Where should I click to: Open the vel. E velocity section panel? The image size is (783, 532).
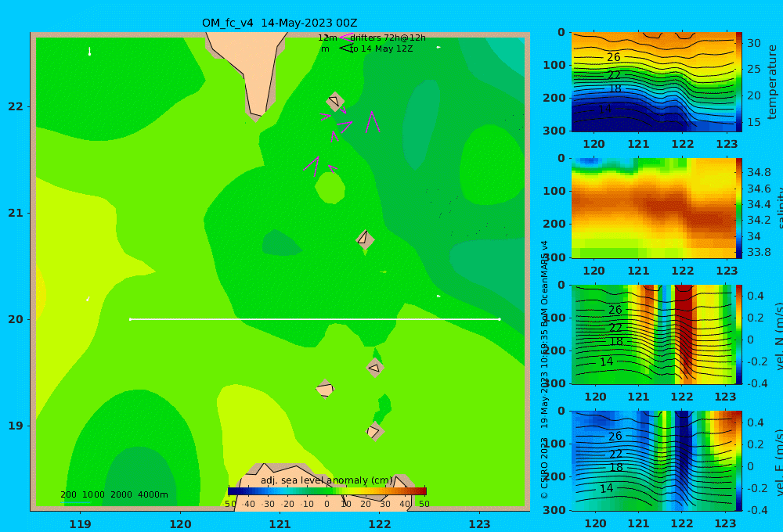click(653, 461)
